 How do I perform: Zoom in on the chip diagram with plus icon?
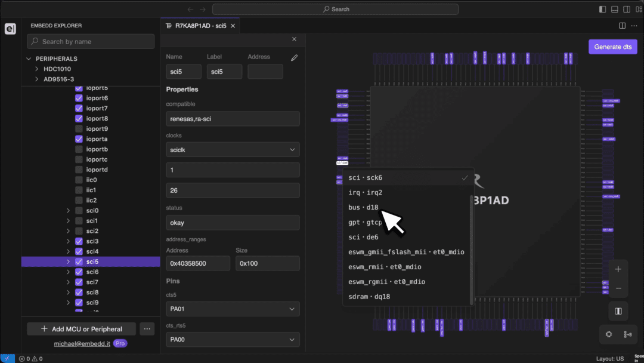[x=618, y=269]
